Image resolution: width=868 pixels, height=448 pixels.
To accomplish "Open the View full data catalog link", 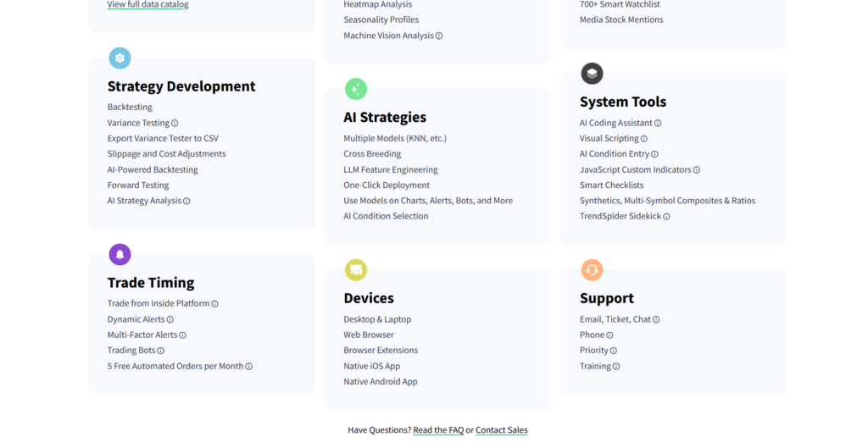I will [147, 4].
